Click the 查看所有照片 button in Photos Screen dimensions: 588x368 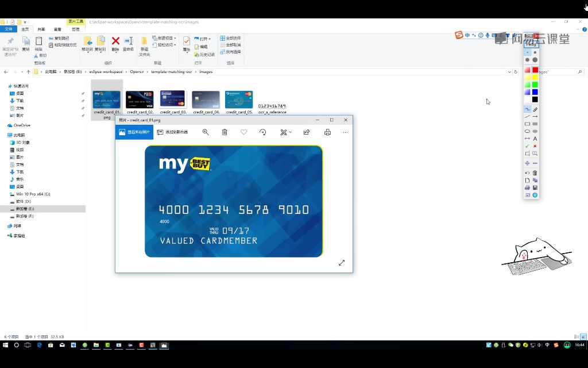click(134, 132)
